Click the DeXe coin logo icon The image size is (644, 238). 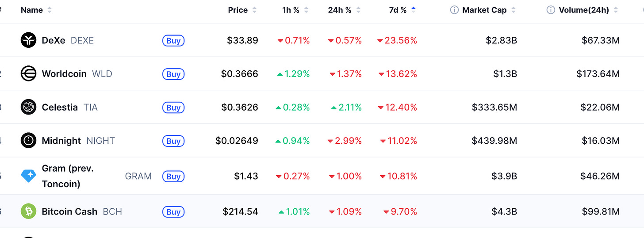click(28, 40)
